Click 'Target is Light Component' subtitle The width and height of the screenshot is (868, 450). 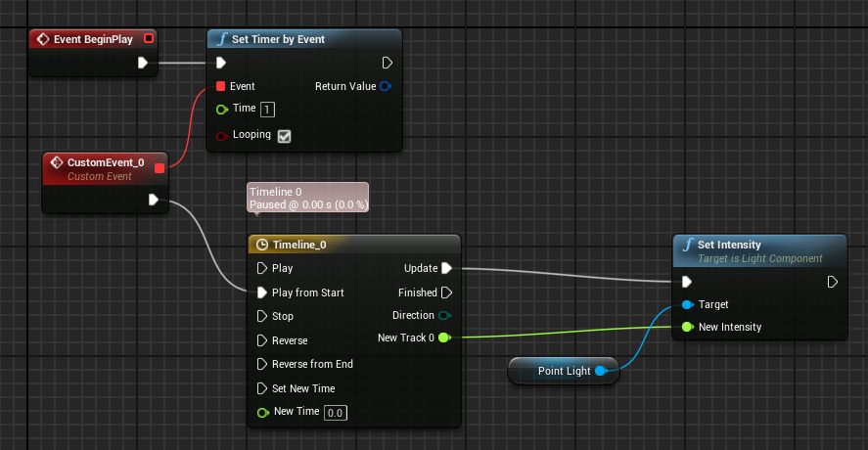(x=760, y=258)
